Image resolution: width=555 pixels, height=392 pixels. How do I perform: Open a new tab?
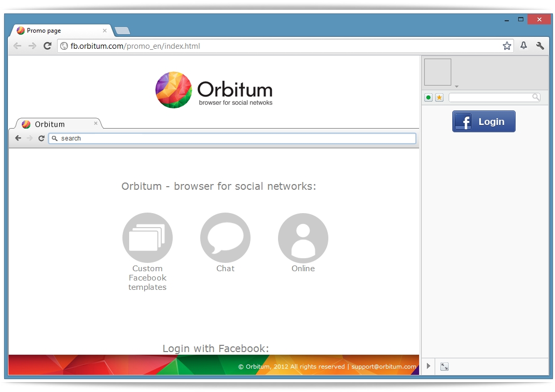pos(122,31)
